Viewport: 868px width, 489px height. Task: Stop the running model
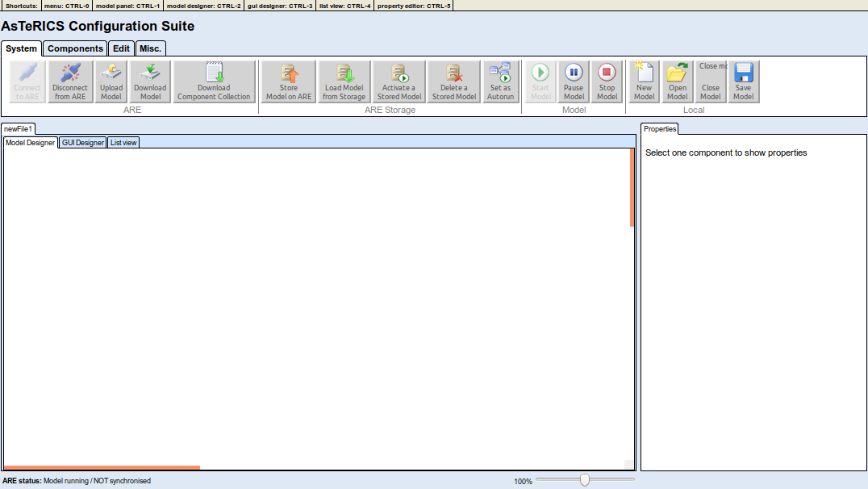(607, 81)
